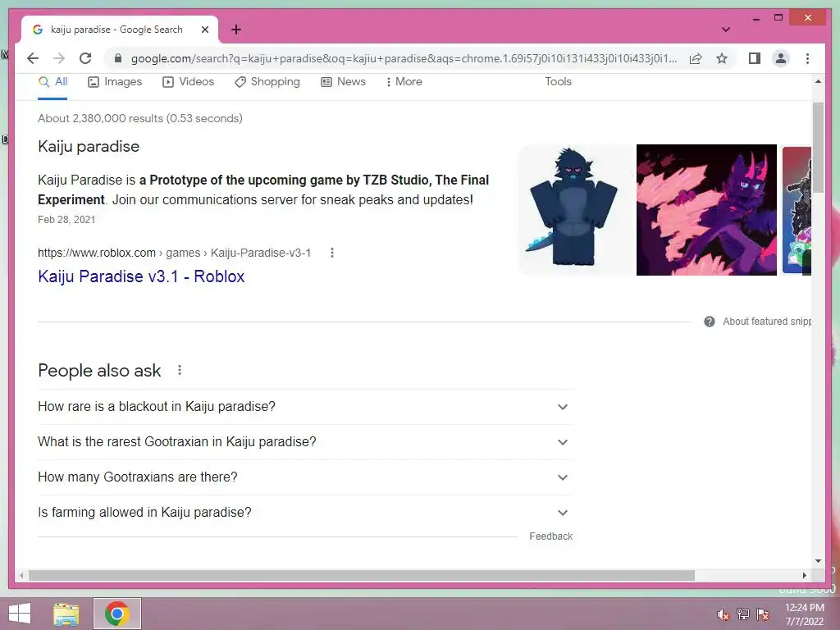The width and height of the screenshot is (840, 630).
Task: Select the All search filter
Action: pyautogui.click(x=52, y=82)
